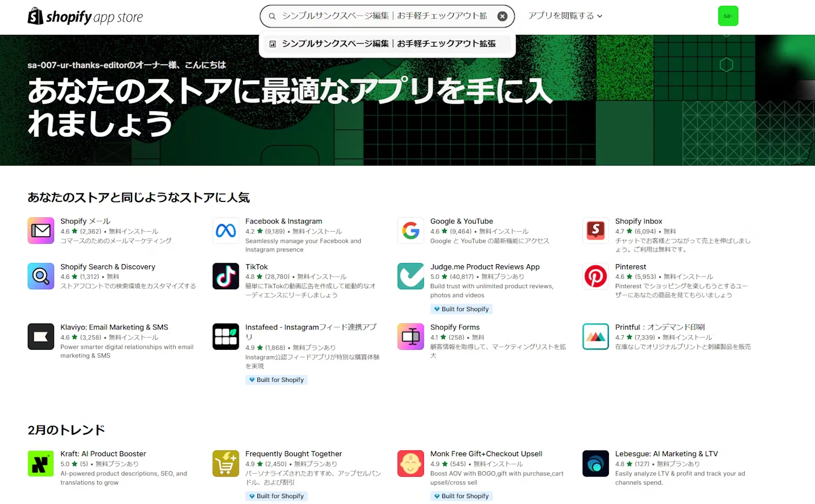The height and width of the screenshot is (504, 815).
Task: Open the Shopify メール app title link
Action: pyautogui.click(x=85, y=221)
